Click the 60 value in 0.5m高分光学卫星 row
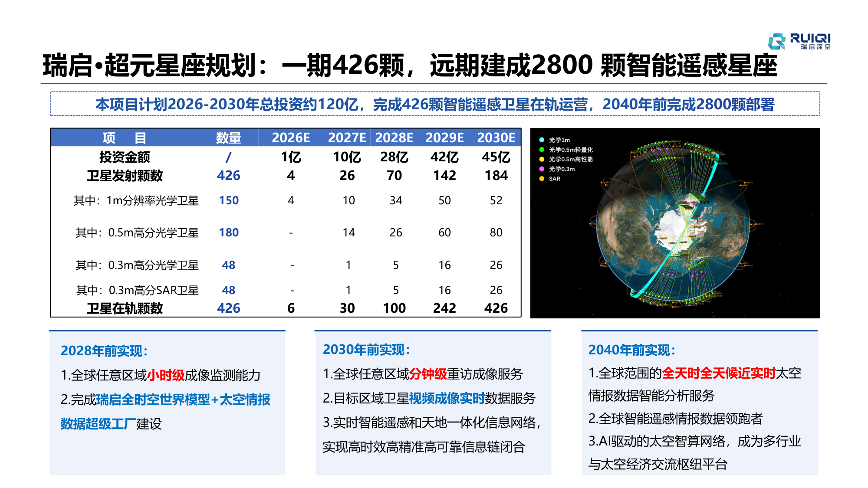 [444, 233]
